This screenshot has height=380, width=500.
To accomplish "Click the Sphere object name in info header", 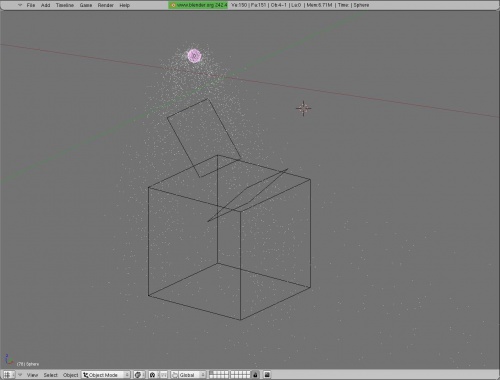I will coord(361,5).
